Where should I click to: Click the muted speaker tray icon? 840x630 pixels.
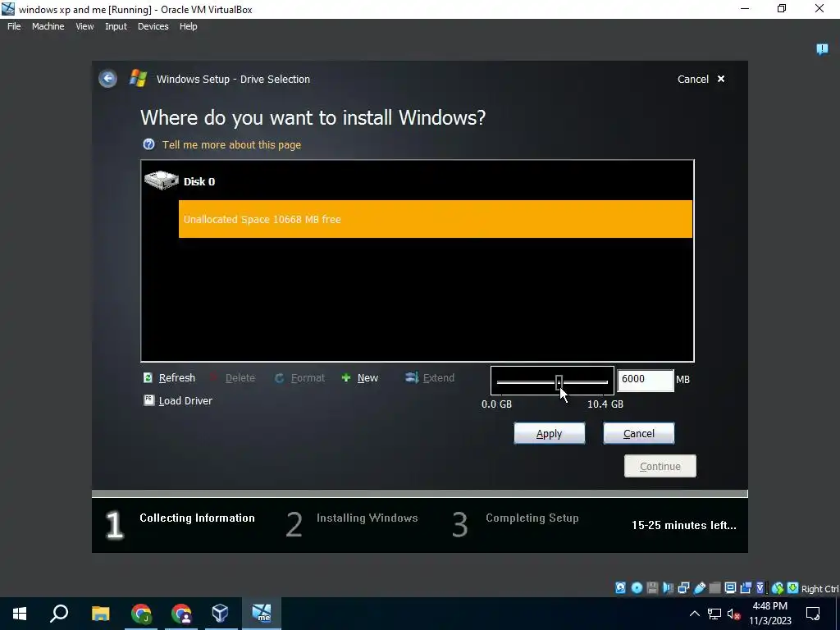tap(733, 614)
